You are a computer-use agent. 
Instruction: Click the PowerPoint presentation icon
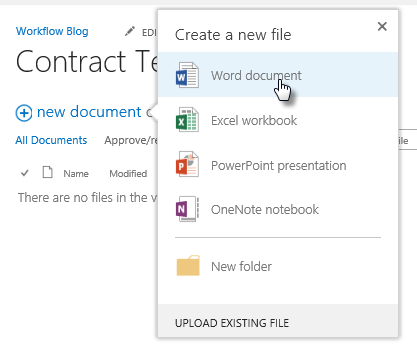187,164
